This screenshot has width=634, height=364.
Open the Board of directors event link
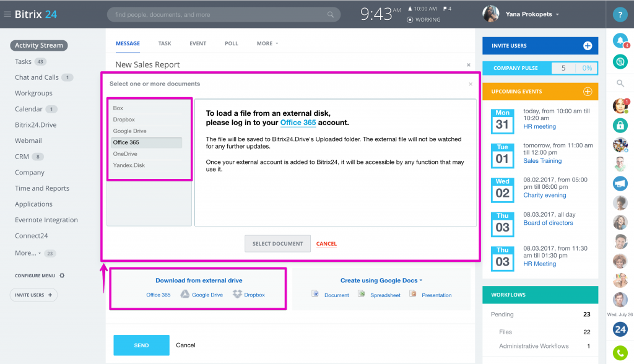[548, 223]
